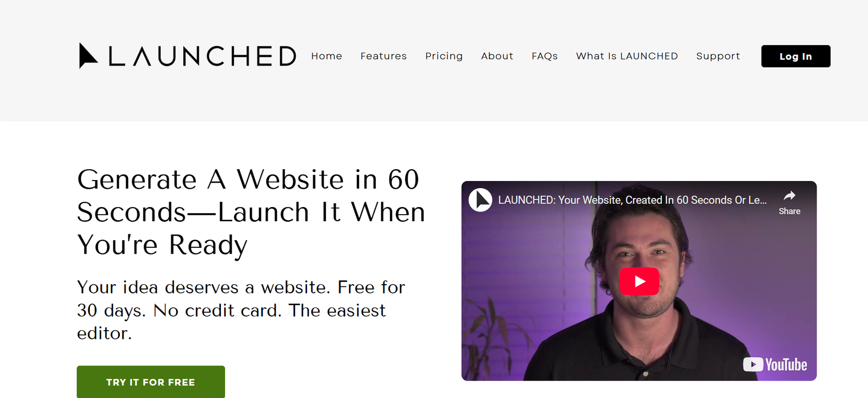Click the TRY IT FOR FREE button

click(x=151, y=382)
